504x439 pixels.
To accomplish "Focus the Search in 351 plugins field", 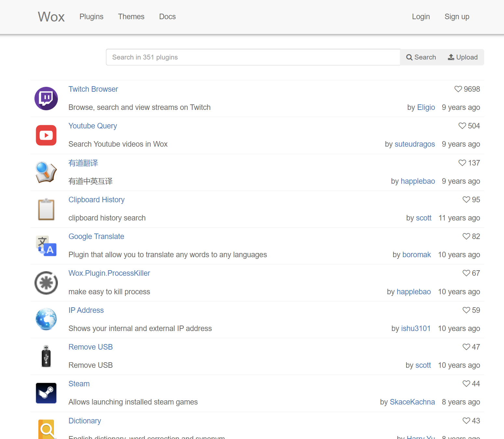I will pos(253,57).
